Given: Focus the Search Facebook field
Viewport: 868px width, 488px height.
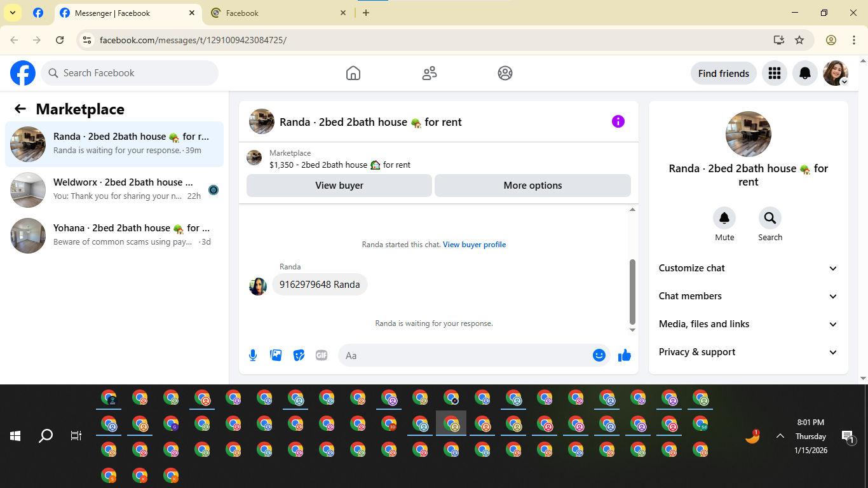Looking at the screenshot, I should point(130,73).
